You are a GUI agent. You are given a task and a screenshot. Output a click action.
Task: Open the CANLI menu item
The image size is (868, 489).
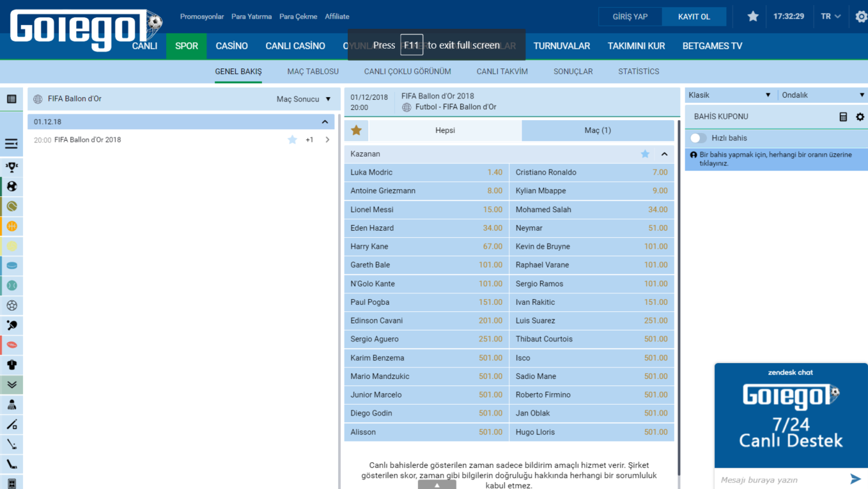coord(144,46)
